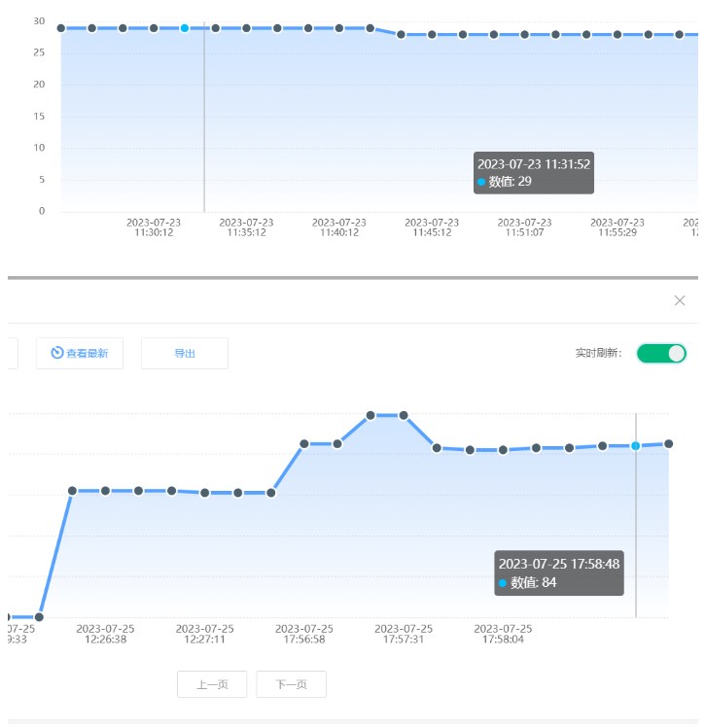Toggle the 实时刷新 real-time refresh switch

(661, 354)
